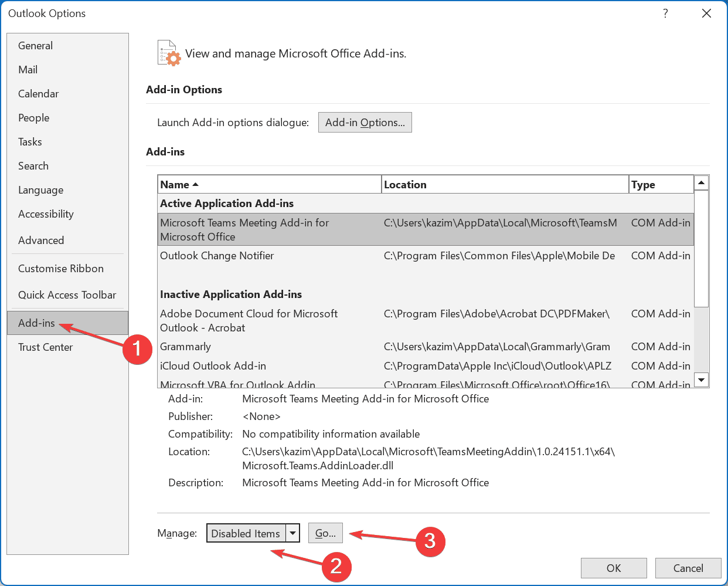Screen dimensions: 728x586
Task: Click the add-ins list scrollbar thumb
Action: (701, 249)
